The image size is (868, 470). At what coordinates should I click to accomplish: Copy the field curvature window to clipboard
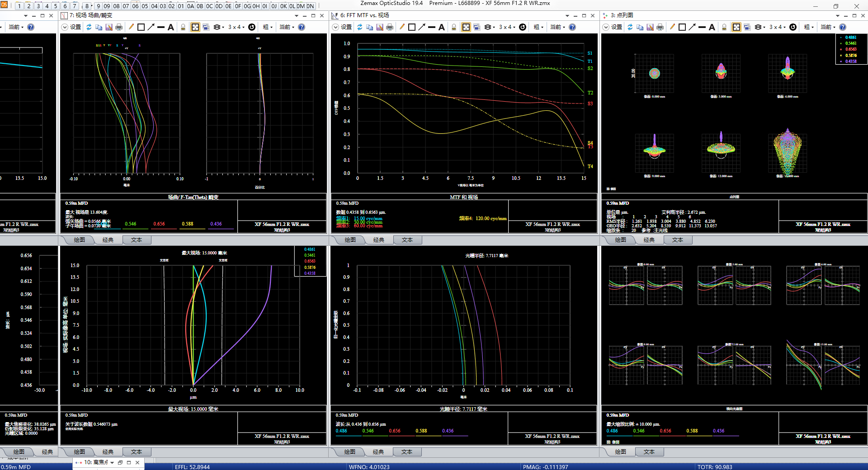99,27
